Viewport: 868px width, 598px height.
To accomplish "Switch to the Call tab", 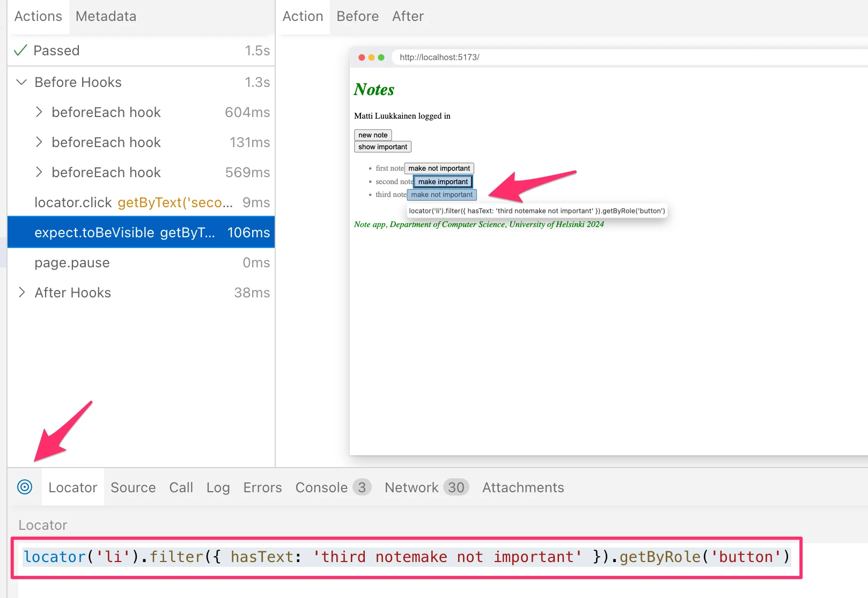I will pyautogui.click(x=181, y=487).
